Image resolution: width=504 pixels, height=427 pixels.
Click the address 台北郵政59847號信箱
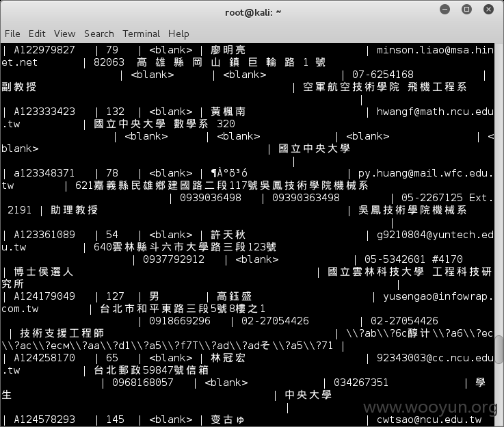pyautogui.click(x=151, y=370)
